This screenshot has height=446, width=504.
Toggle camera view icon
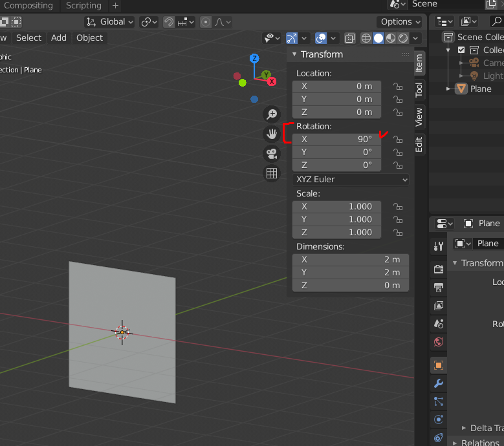[x=272, y=154]
